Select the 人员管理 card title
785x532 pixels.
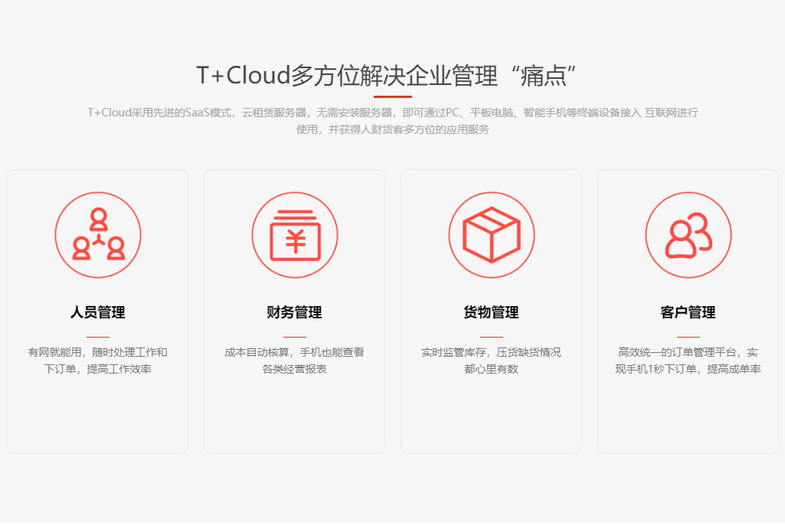point(98,312)
